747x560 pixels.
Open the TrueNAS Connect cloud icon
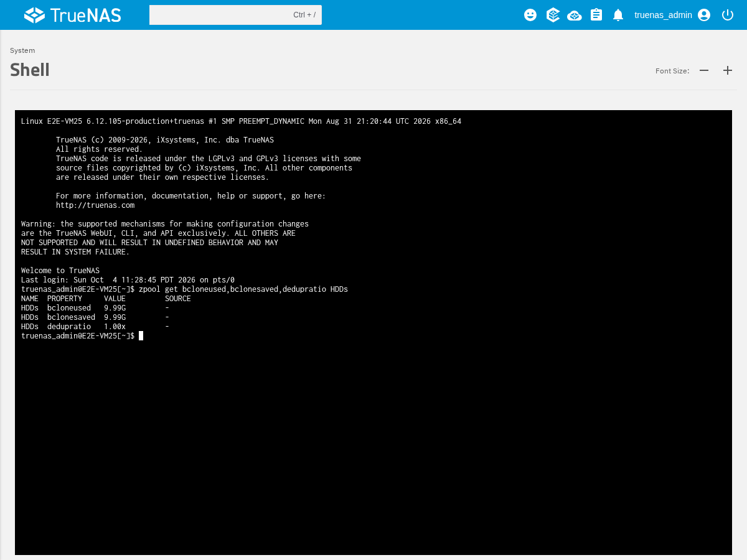tap(575, 15)
